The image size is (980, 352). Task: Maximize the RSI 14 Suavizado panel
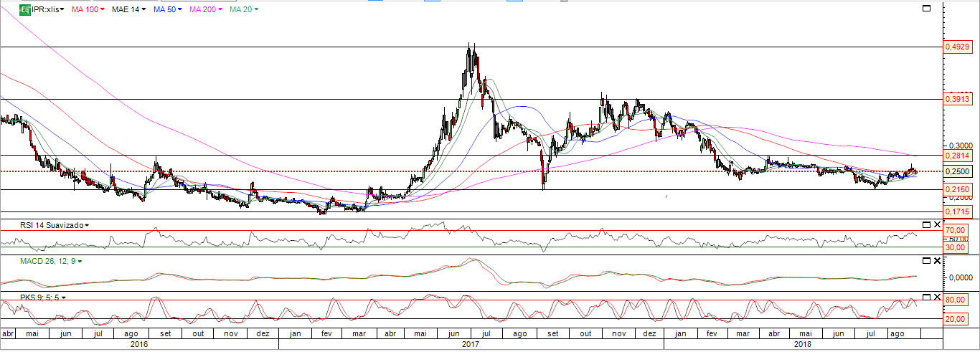925,224
